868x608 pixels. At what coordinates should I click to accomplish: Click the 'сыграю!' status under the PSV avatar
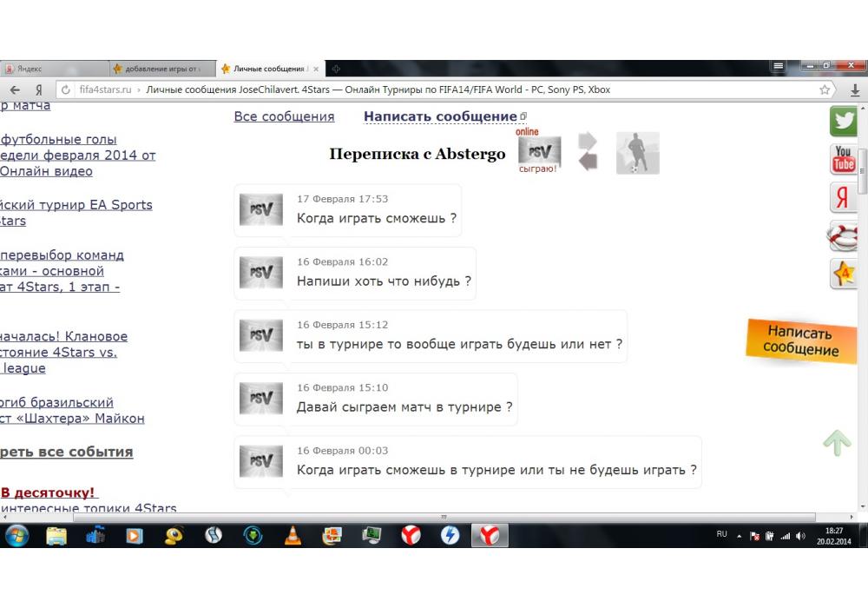tap(537, 169)
